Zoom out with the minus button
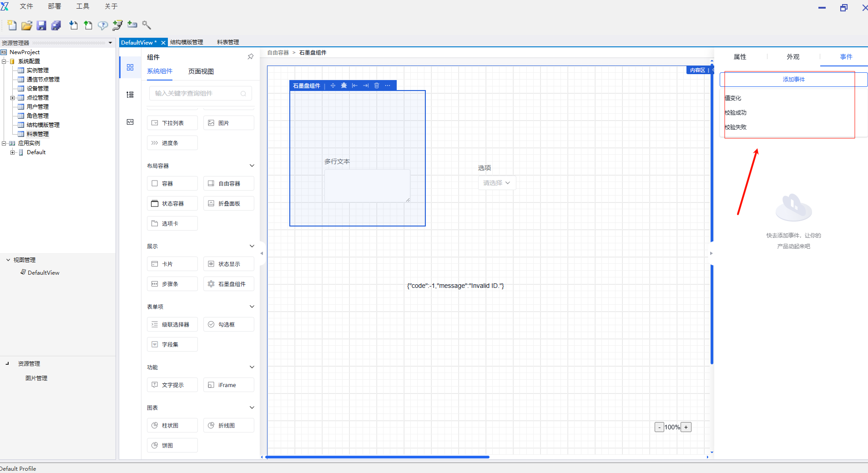 click(x=659, y=427)
